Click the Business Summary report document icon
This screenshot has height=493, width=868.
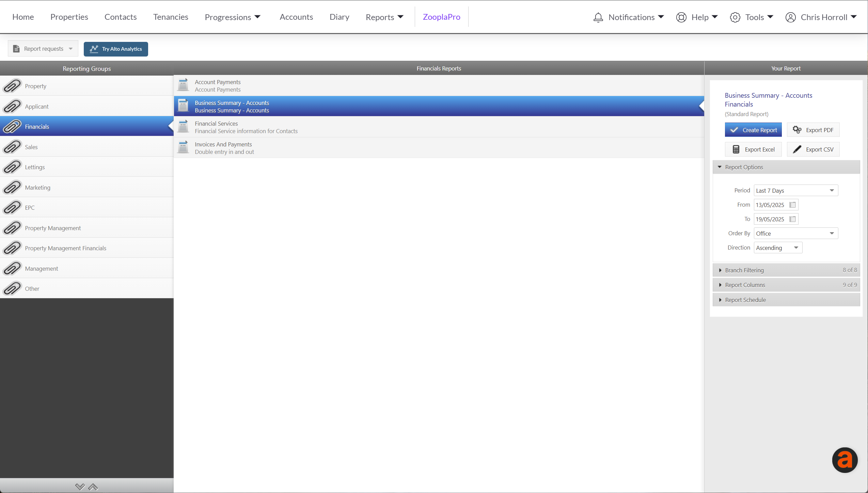183,106
